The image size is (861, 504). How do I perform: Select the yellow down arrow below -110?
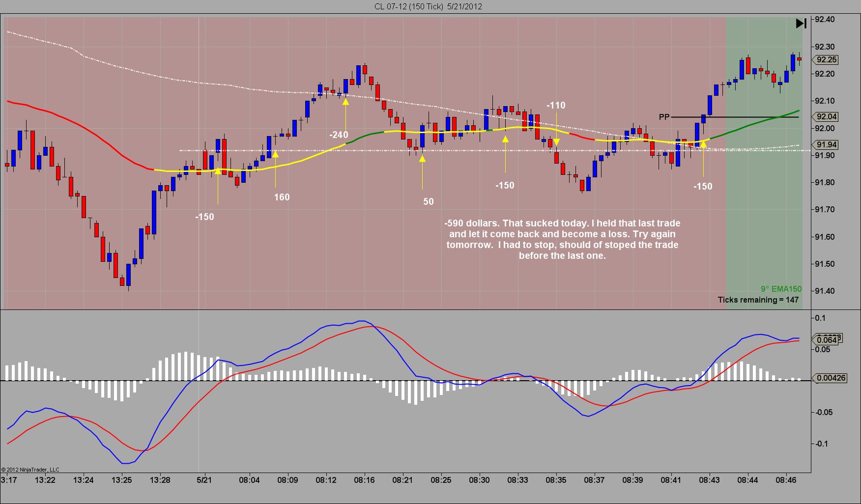pyautogui.click(x=556, y=143)
